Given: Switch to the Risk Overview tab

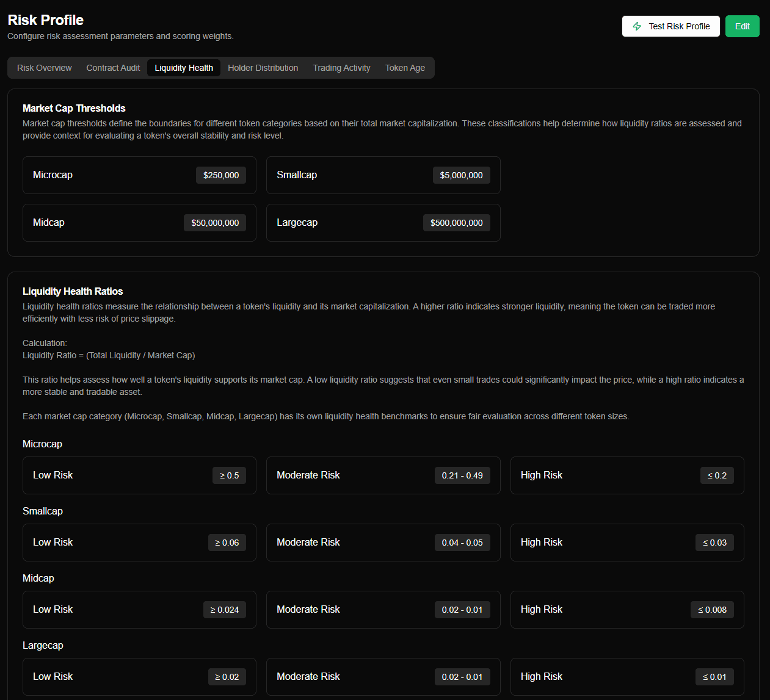Looking at the screenshot, I should [x=44, y=68].
